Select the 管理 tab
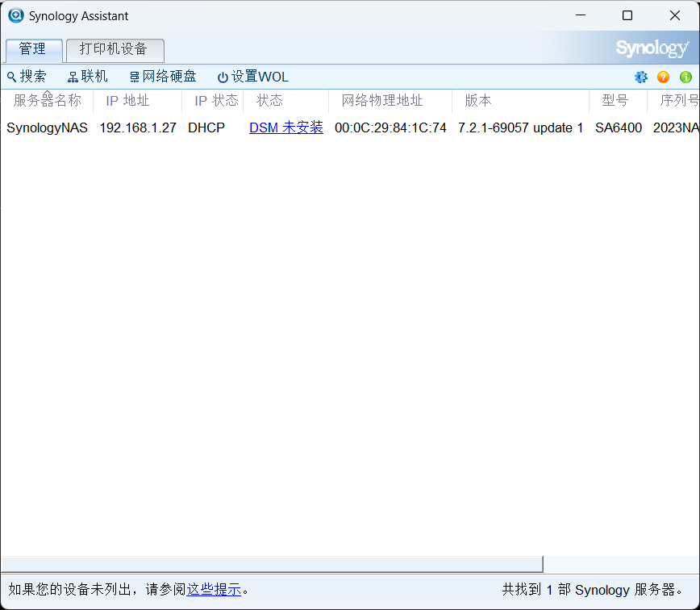 [x=33, y=49]
